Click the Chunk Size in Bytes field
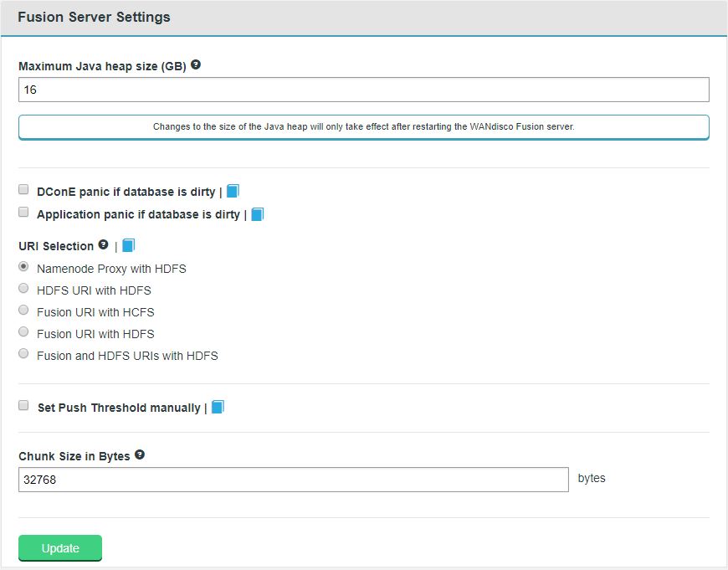 coord(293,479)
